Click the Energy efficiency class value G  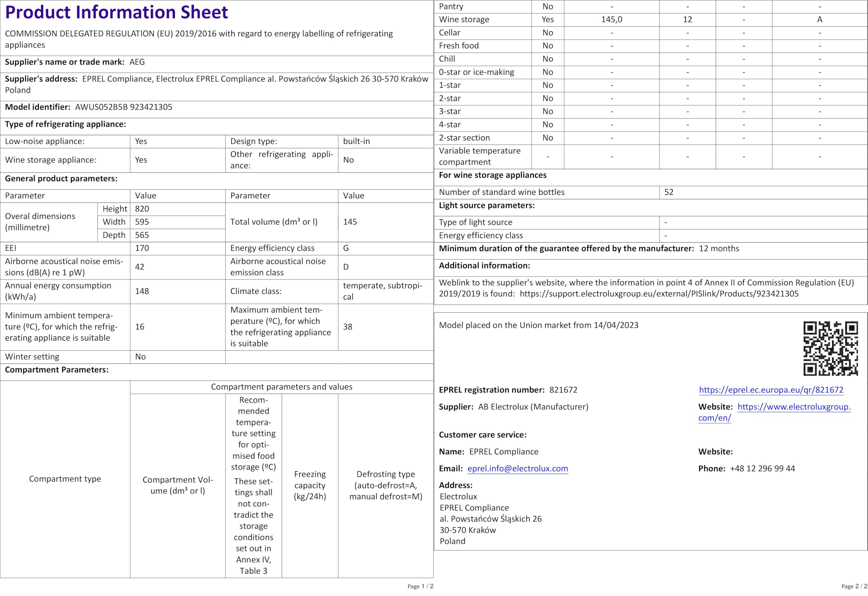[x=346, y=248]
